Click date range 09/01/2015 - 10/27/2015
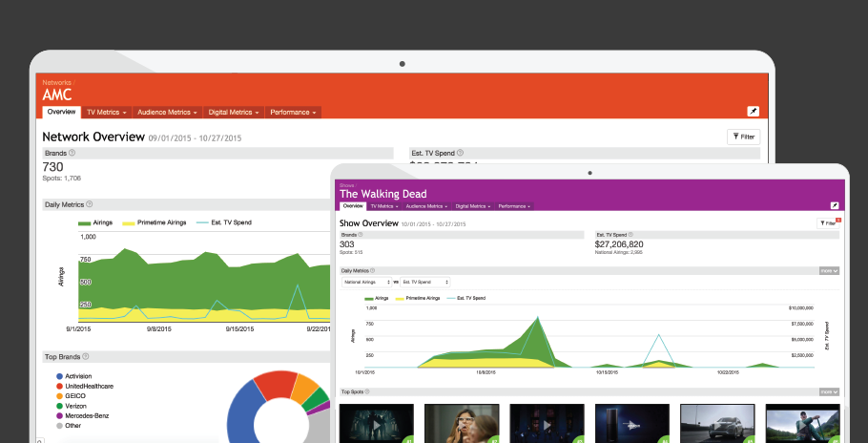Image resolution: width=868 pixels, height=443 pixels. tap(195, 137)
